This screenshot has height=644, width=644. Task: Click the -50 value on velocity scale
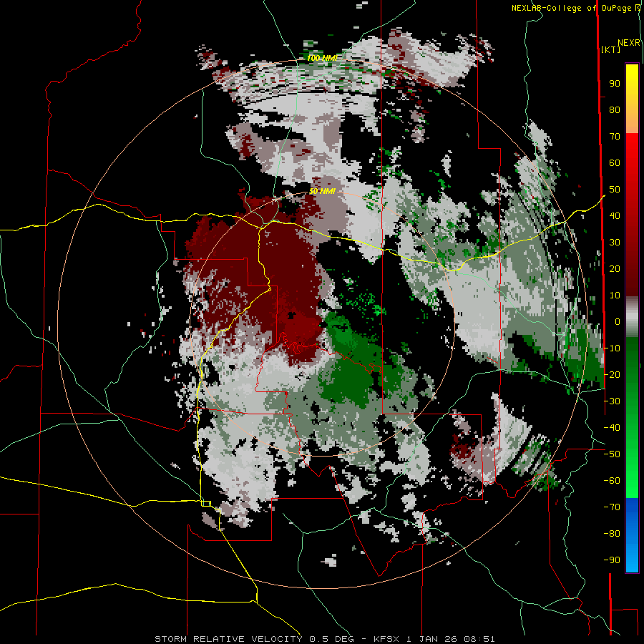point(612,454)
